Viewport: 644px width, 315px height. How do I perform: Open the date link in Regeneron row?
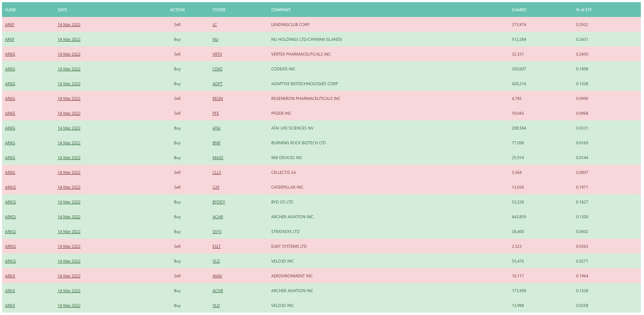69,98
